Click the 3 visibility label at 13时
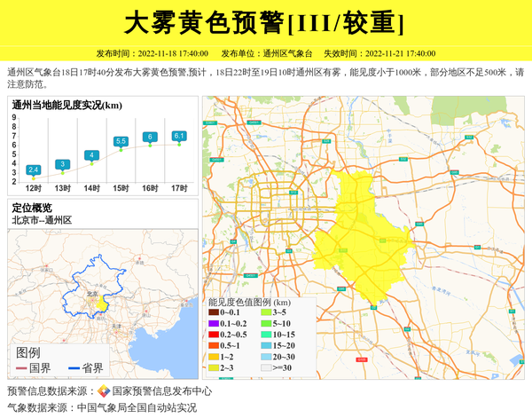The width and height of the screenshot is (532, 418). (x=62, y=164)
